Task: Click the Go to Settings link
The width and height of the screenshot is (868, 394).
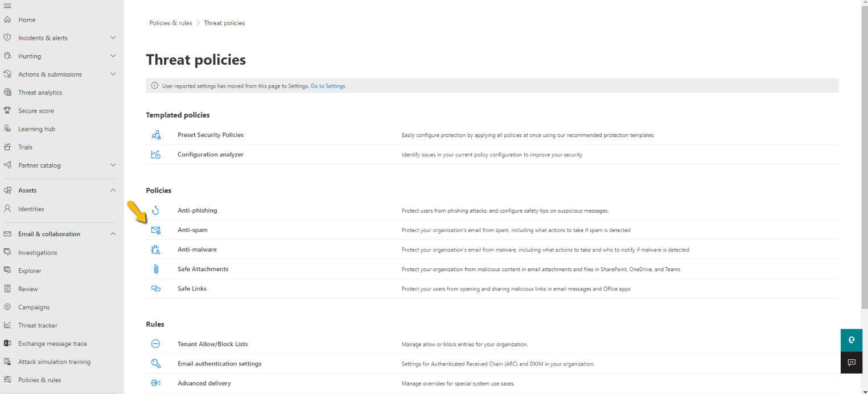Action: [x=328, y=86]
